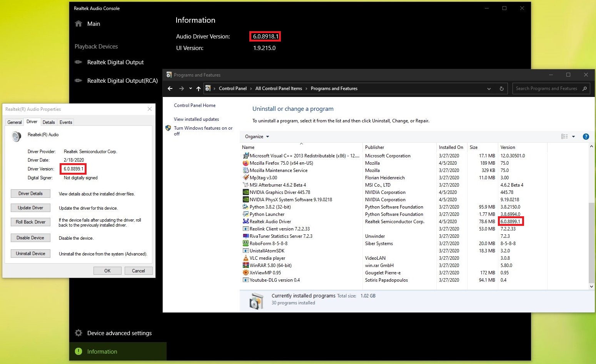The height and width of the screenshot is (364, 596).
Task: Open Control Panel Home link
Action: 195,105
